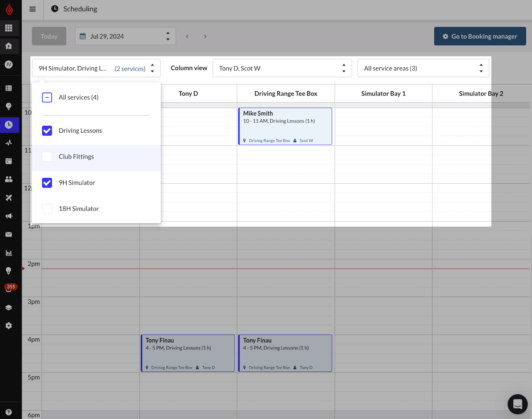This screenshot has width=532, height=419.
Task: Click Go to Booking manager button
Action: [x=480, y=36]
